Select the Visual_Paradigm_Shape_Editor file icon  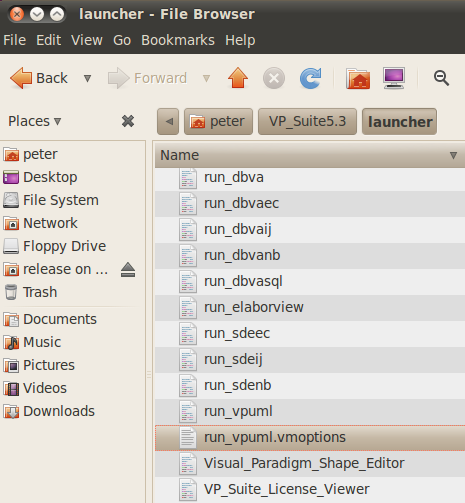pyautogui.click(x=188, y=464)
